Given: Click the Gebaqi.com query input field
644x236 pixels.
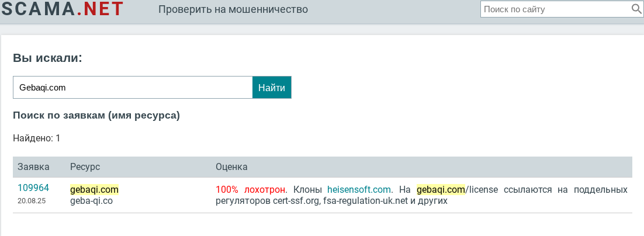Looking at the screenshot, I should coord(133,88).
